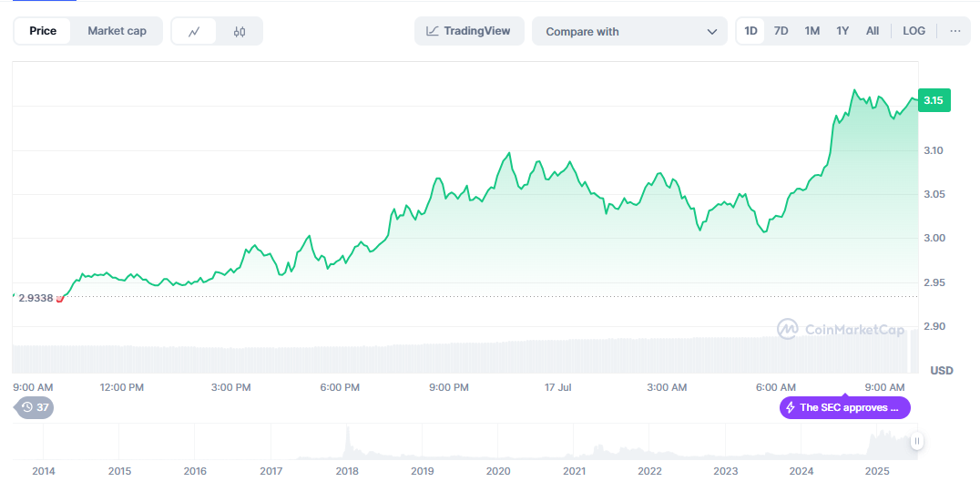The width and height of the screenshot is (980, 492).
Task: Open the more options ellipsis menu
Action: point(955,31)
